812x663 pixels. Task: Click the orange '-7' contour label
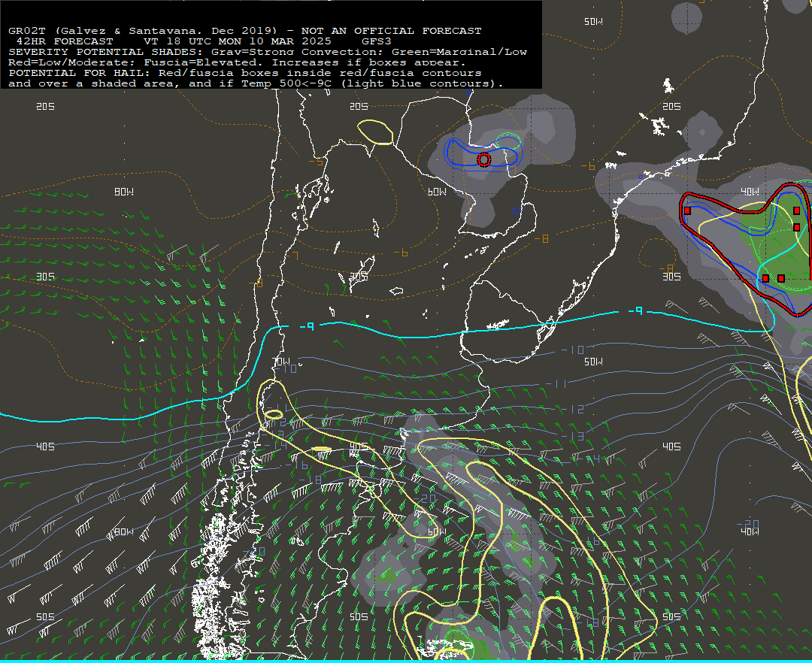click(291, 256)
